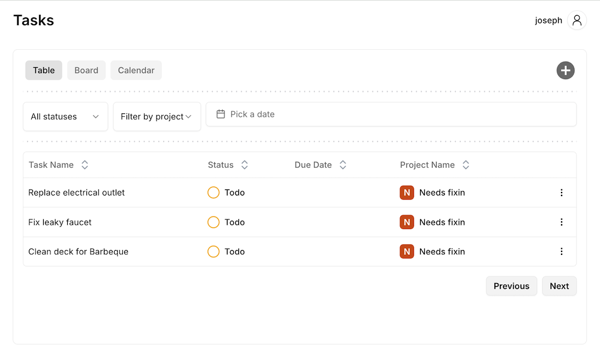This screenshot has width=600, height=364.
Task: Toggle Todo status circle for Replace electrical outlet
Action: coord(214,192)
